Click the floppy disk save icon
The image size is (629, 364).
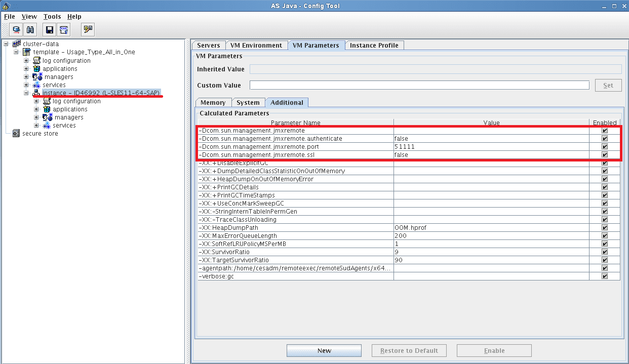(49, 29)
